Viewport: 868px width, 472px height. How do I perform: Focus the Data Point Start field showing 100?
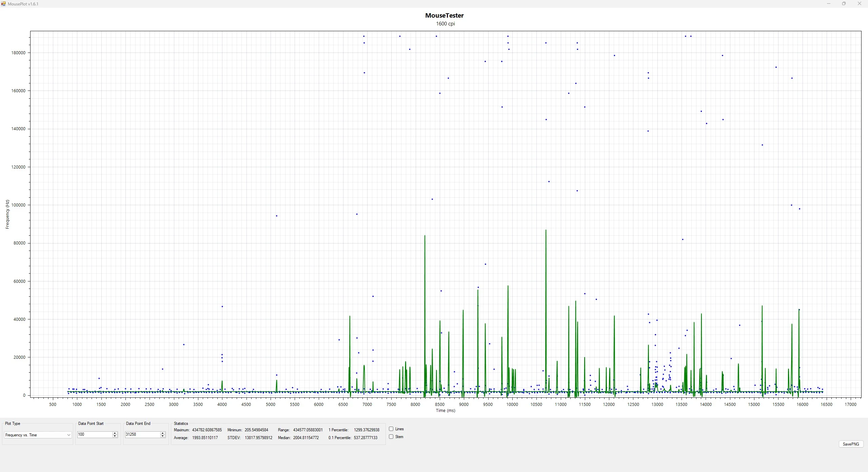pos(95,434)
